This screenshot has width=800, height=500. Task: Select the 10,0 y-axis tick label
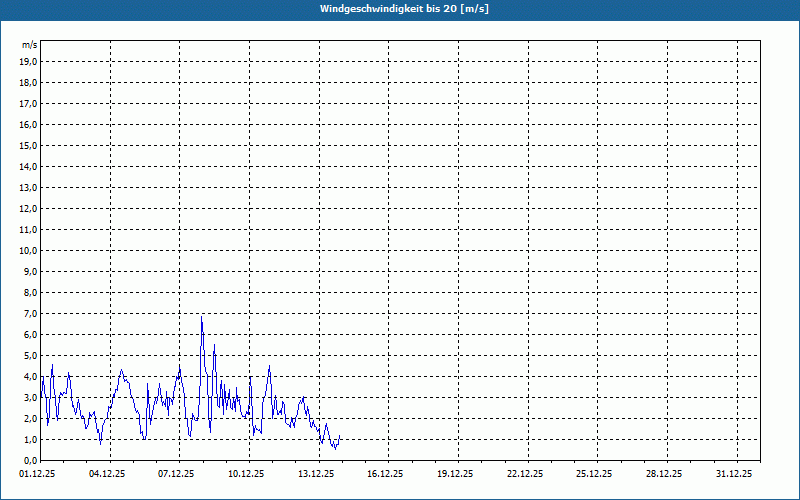[29, 250]
